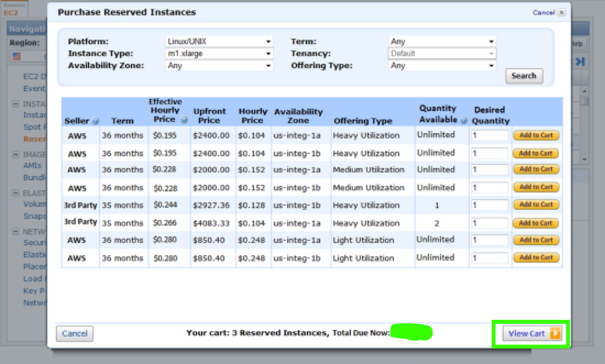Image resolution: width=605 pixels, height=364 pixels.
Task: Click desired quantity field for Medium Utilization us-integ-1a row
Action: 489,169
